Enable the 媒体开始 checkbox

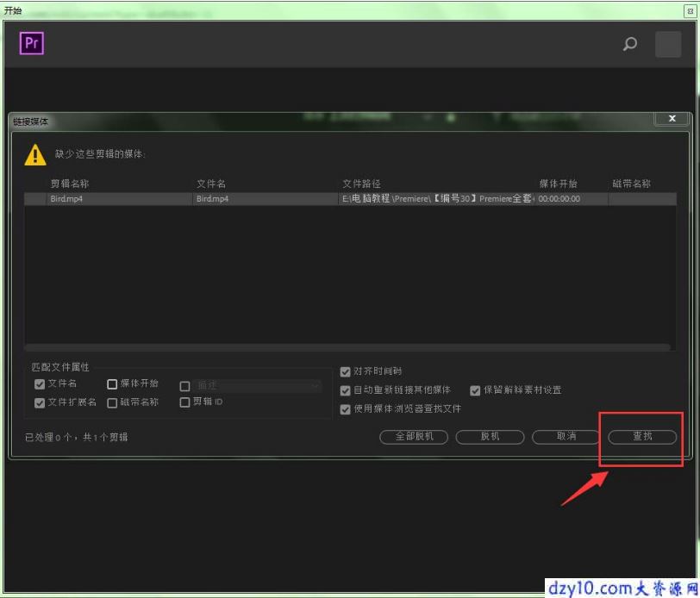pos(112,384)
